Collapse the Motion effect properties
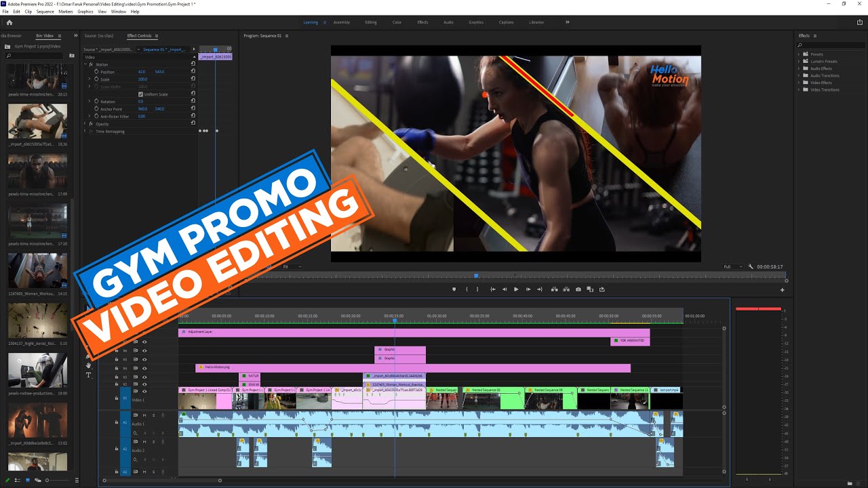Viewport: 868px width, 488px height. tap(85, 64)
